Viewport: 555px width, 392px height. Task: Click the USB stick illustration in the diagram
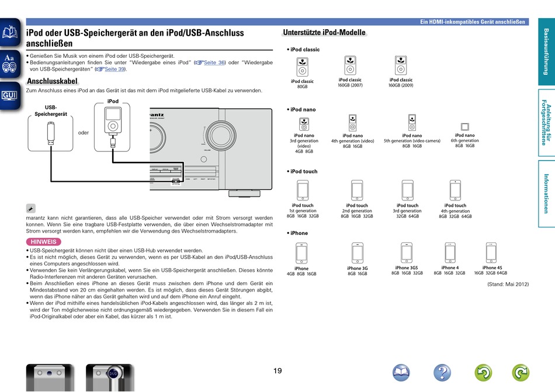pyautogui.click(x=51, y=133)
